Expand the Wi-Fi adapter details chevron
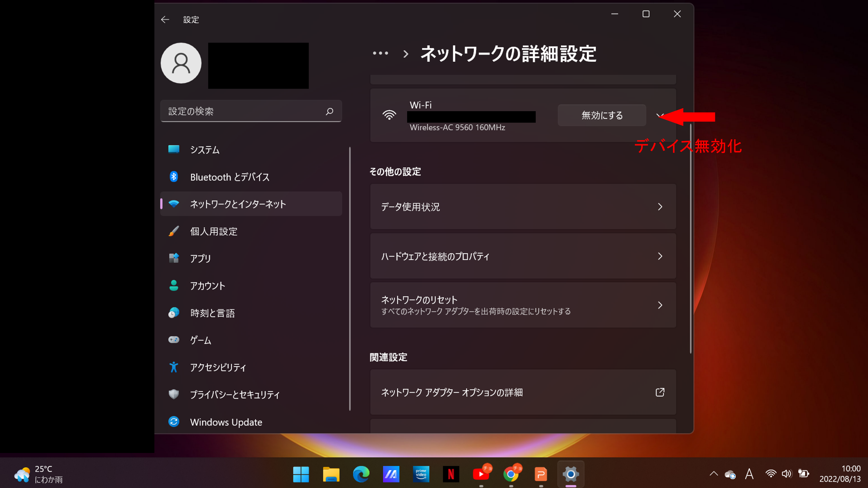Viewport: 868px width, 488px height. tap(659, 115)
